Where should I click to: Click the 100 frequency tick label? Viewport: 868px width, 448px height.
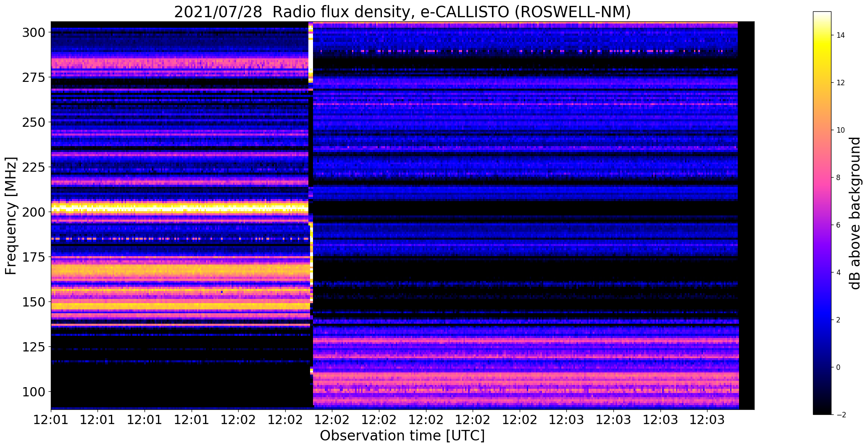tap(34, 392)
